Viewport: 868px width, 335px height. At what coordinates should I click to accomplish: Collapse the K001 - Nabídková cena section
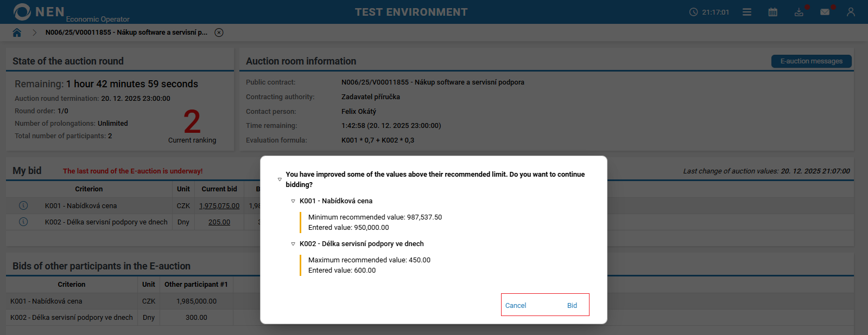(x=293, y=201)
